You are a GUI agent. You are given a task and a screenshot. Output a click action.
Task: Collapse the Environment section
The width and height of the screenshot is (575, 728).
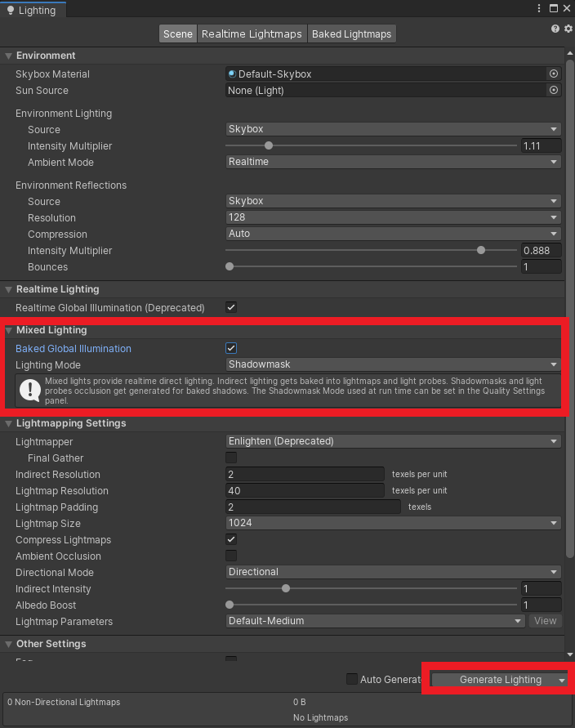(9, 56)
